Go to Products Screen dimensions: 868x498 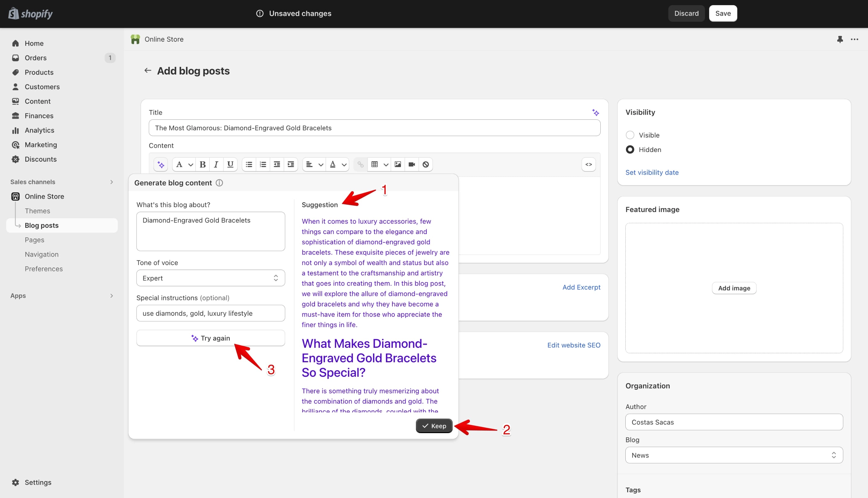point(39,72)
